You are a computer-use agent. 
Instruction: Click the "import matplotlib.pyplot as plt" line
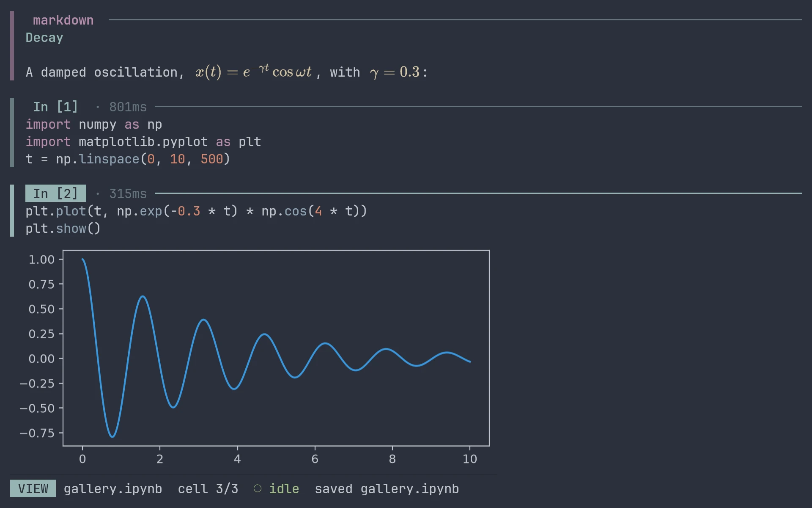pyautogui.click(x=143, y=142)
